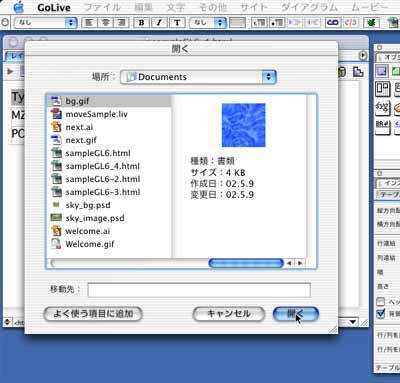Click the よく使う項目に追加 button
Image resolution: width=400 pixels, height=383 pixels.
(x=93, y=314)
